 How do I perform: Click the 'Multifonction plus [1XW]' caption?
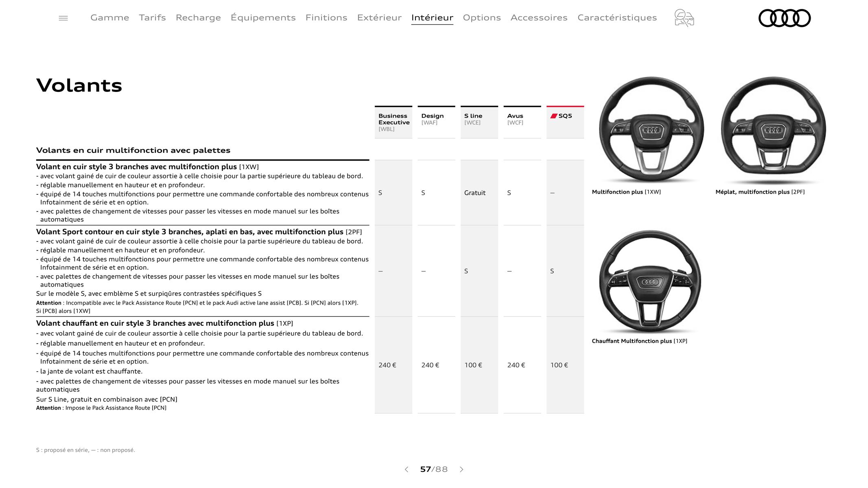pos(626,192)
